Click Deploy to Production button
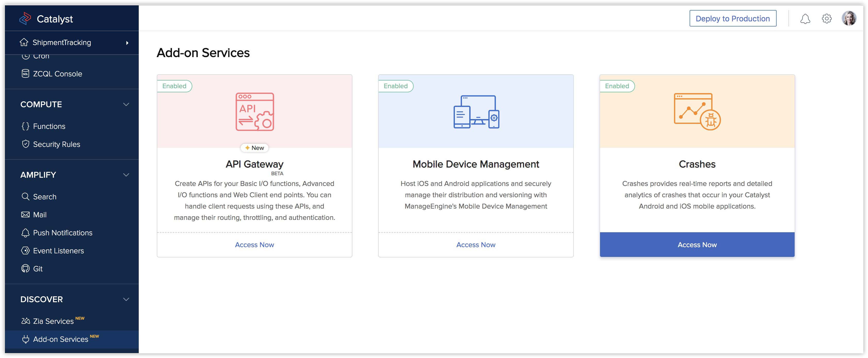The height and width of the screenshot is (358, 868). pyautogui.click(x=733, y=19)
